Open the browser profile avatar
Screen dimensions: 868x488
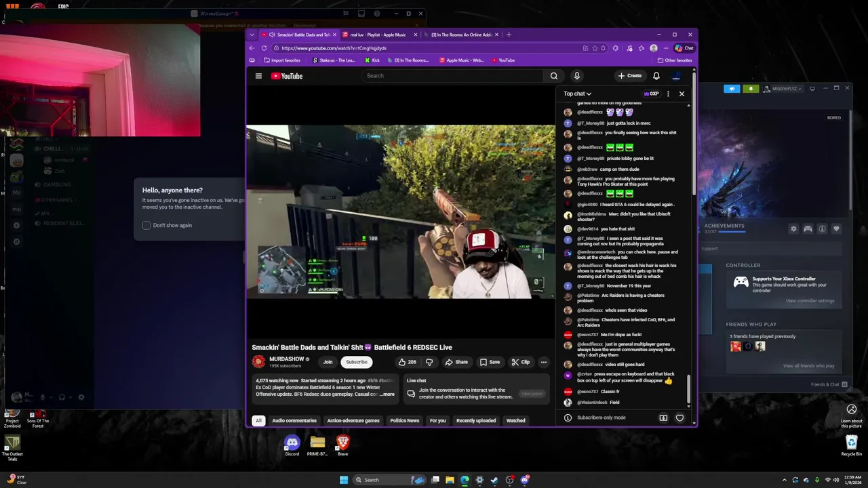653,48
